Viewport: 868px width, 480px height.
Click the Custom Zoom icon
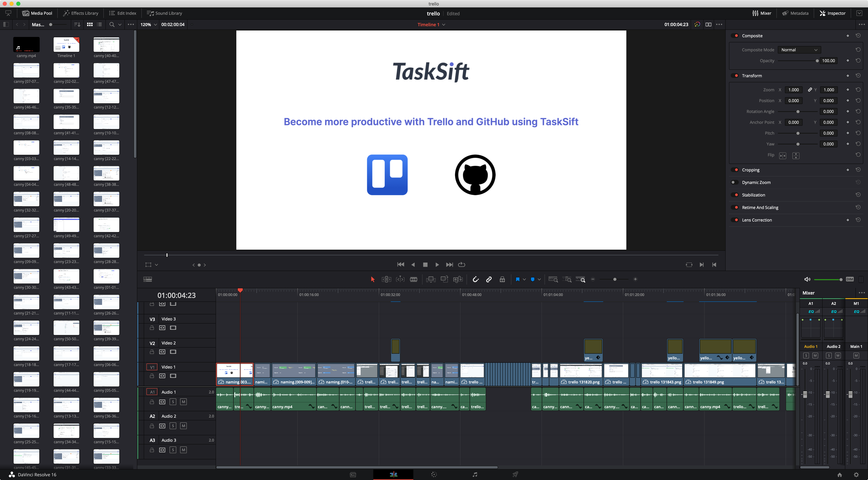[x=580, y=279]
